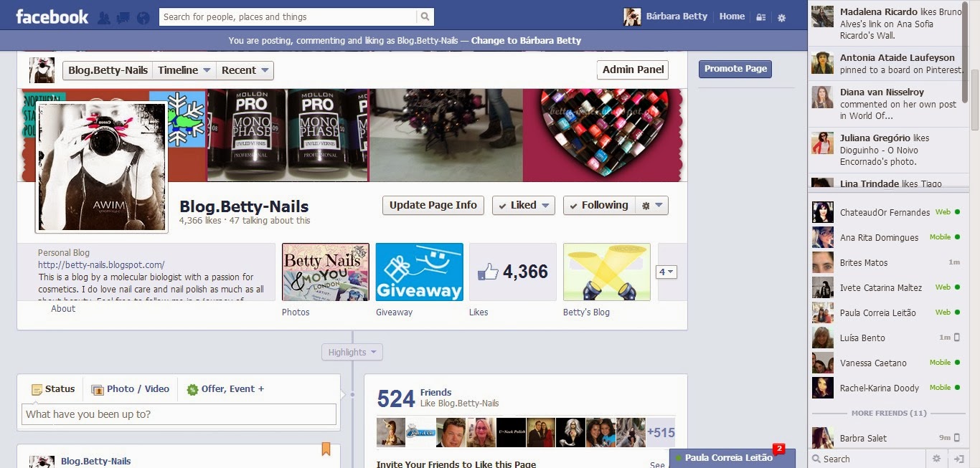This screenshot has width=980, height=468.
Task: Click ChateaudOr Fernandes chat avatar
Action: coord(823,212)
